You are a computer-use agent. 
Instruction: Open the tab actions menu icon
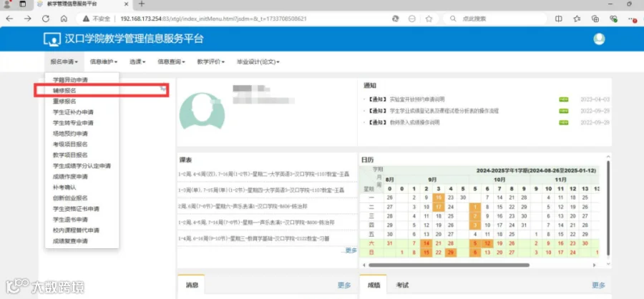[x=23, y=4]
